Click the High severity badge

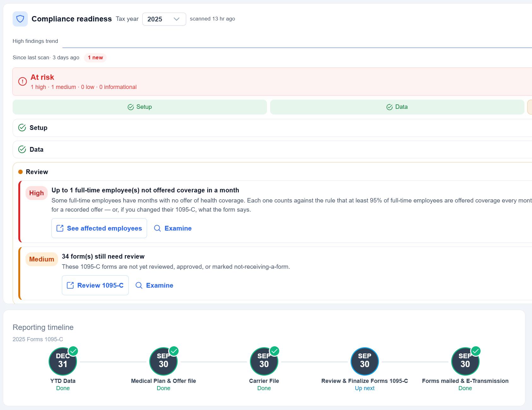click(37, 193)
